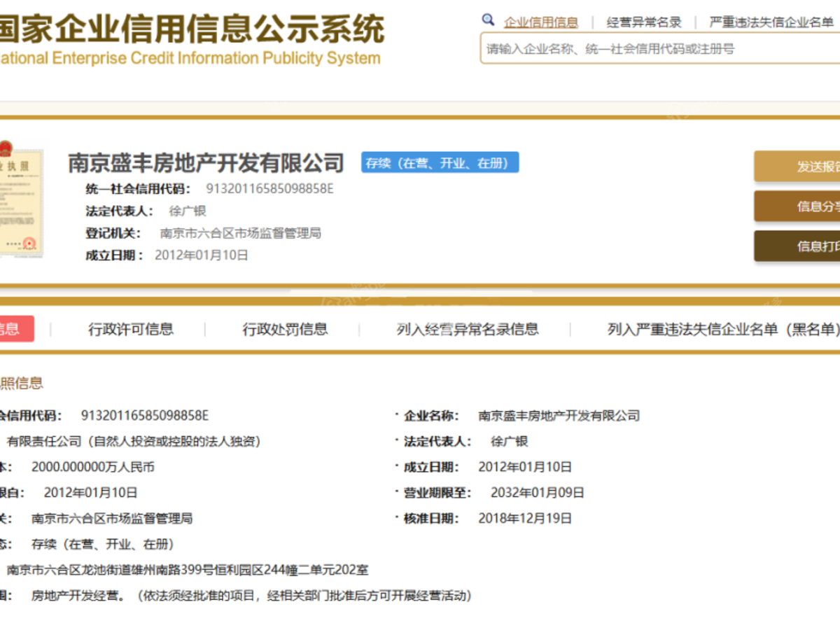Screen dimensions: 840x630
Task: Select 核准日期 value 2018年12月19日
Action: pos(525,519)
